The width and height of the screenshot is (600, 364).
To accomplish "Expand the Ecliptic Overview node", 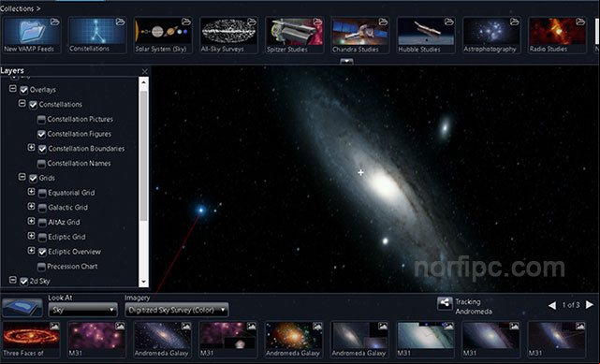I will point(32,251).
